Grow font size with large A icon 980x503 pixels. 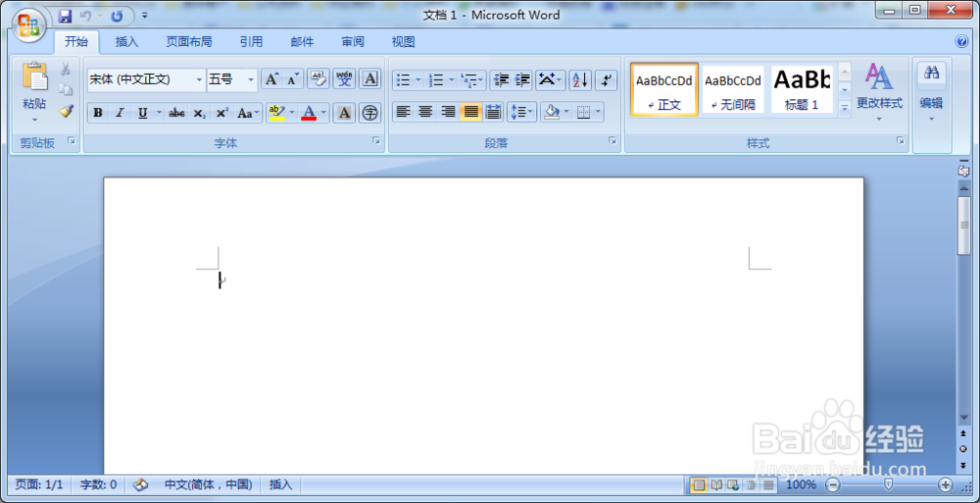click(271, 79)
